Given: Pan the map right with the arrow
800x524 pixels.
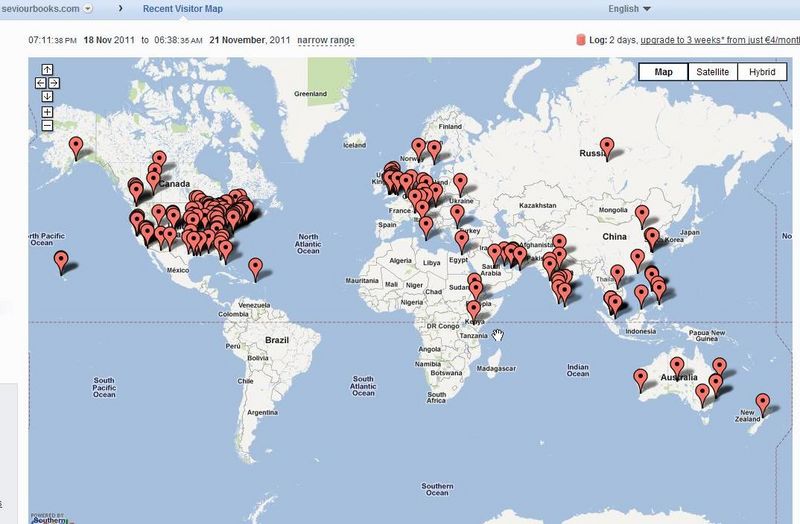Looking at the screenshot, I should pyautogui.click(x=54, y=83).
